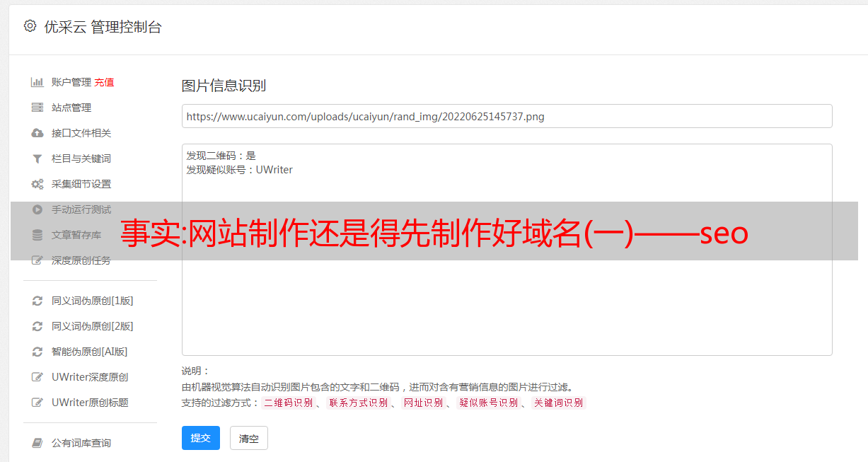
Task: Open UWriter原创标题 page
Action: pyautogui.click(x=90, y=403)
